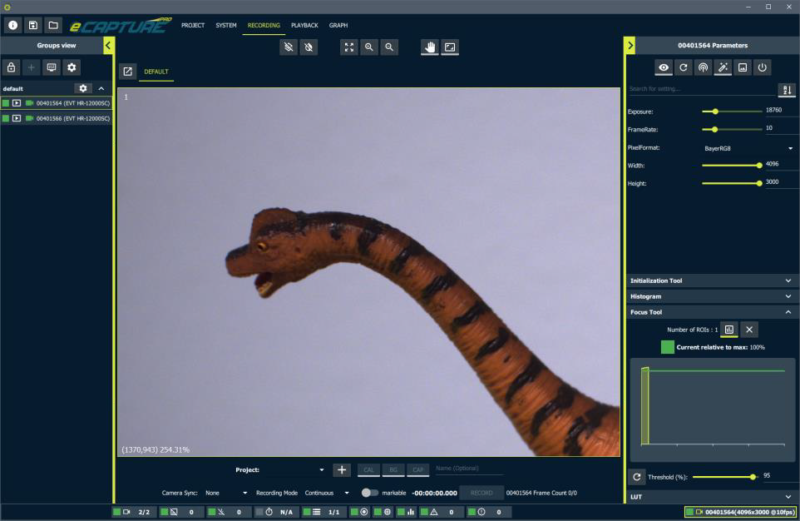
Task: Switch to the PLAYBACK tab
Action: pyautogui.click(x=305, y=25)
